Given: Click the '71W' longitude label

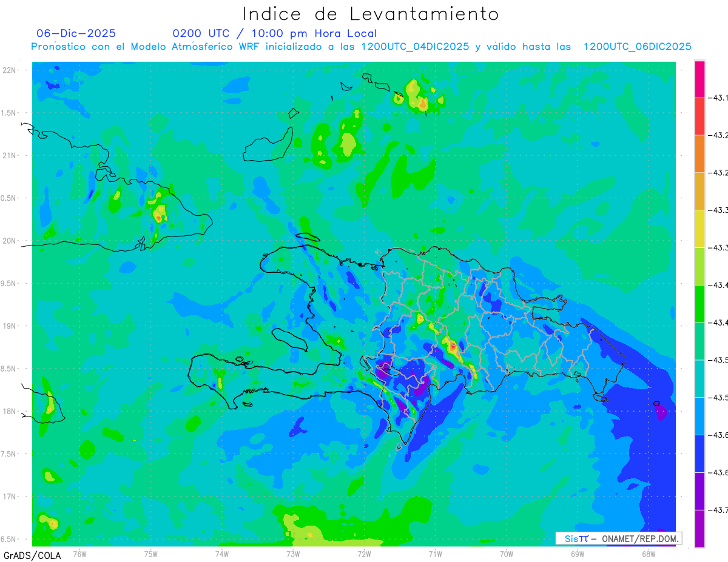Looking at the screenshot, I should click(435, 553).
